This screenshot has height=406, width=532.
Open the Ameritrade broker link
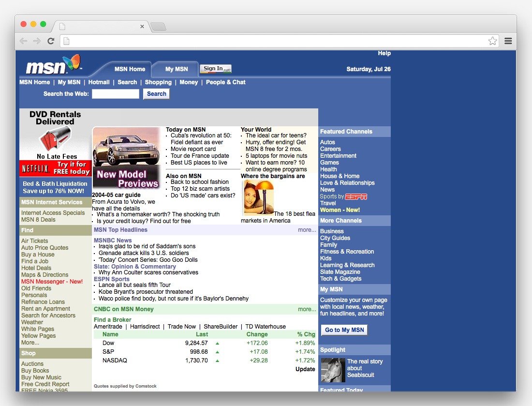[108, 327]
